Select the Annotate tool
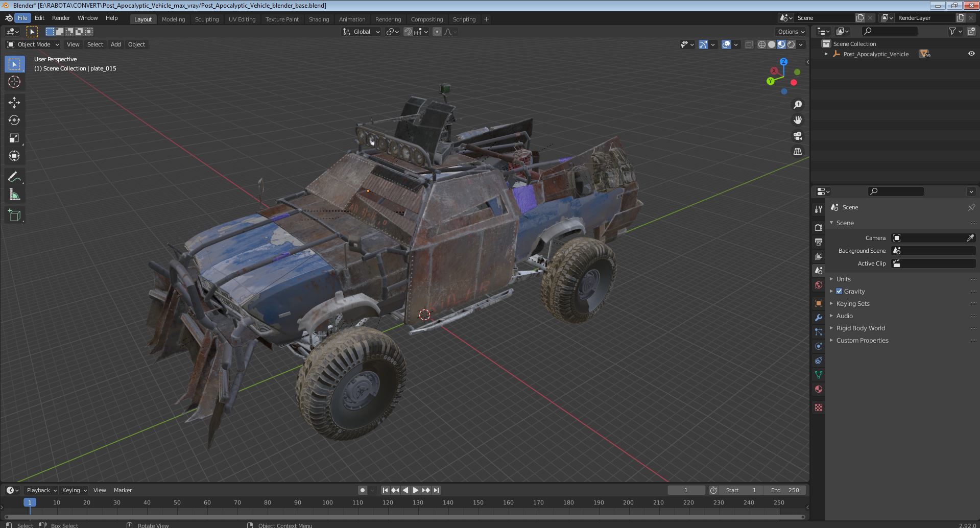This screenshot has width=980, height=528. pyautogui.click(x=14, y=177)
